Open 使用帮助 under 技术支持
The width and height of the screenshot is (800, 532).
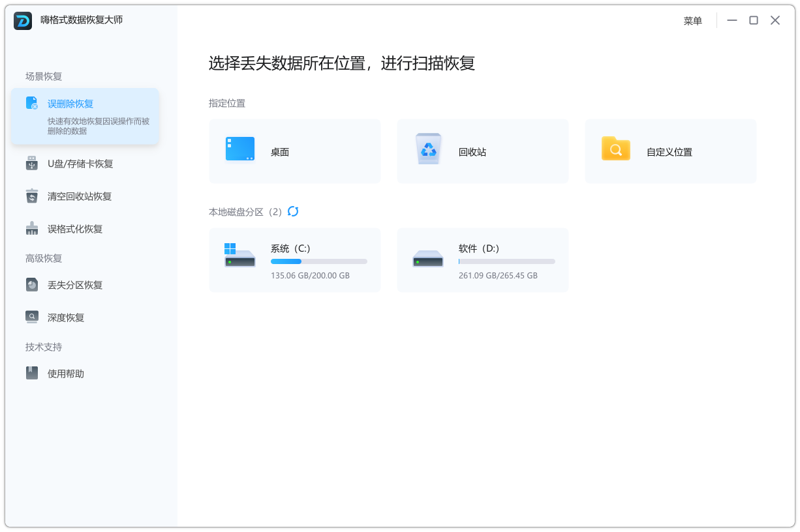64,372
